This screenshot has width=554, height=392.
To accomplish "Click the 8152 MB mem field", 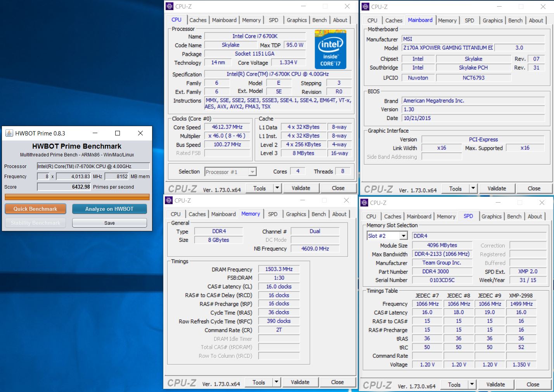I will point(117,176).
